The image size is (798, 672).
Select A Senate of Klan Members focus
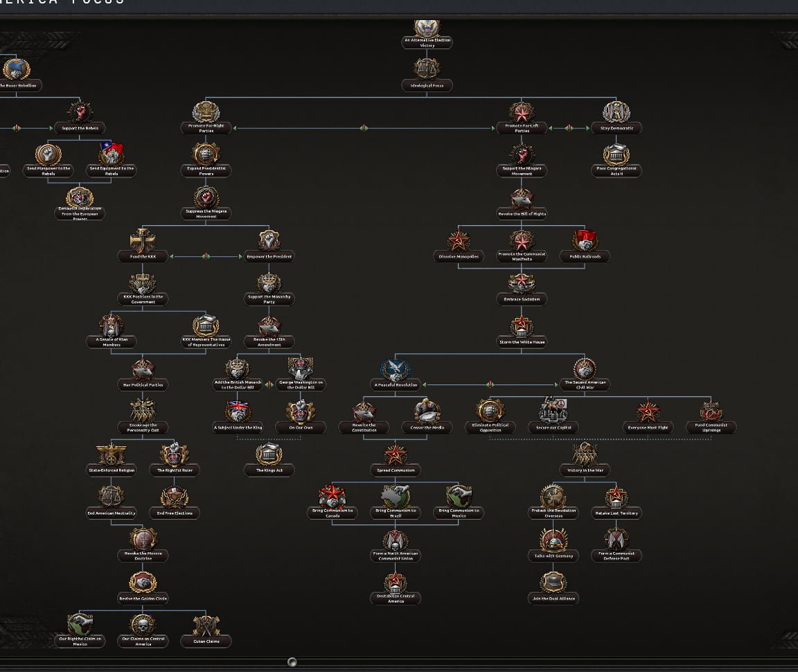pos(112,332)
